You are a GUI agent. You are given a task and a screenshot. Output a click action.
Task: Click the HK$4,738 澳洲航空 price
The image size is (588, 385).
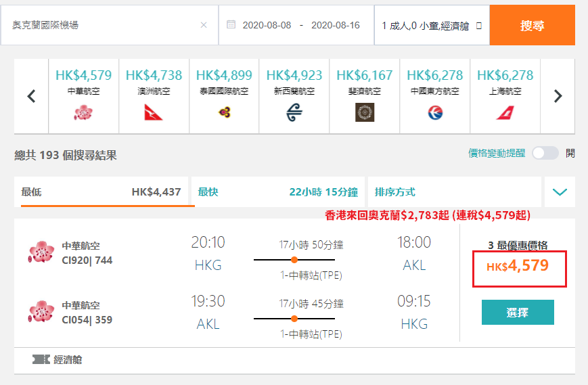(x=154, y=75)
